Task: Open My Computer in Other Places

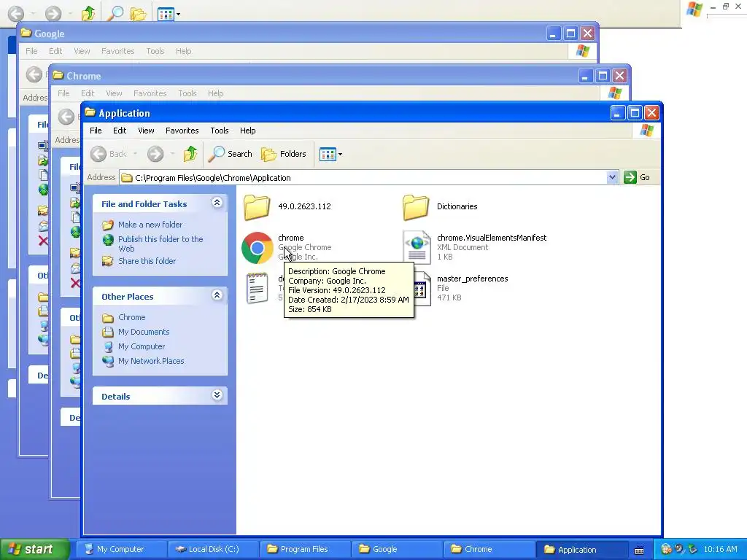Action: [142, 346]
